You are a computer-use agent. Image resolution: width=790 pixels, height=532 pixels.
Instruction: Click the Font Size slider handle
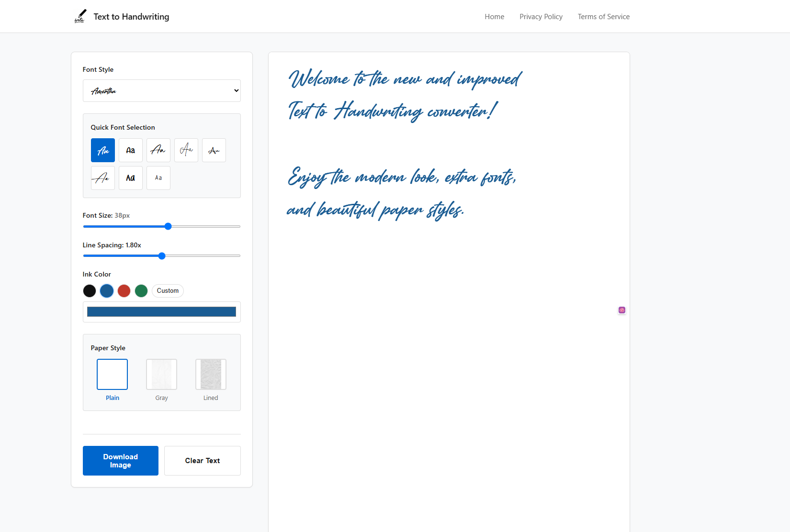tap(168, 226)
